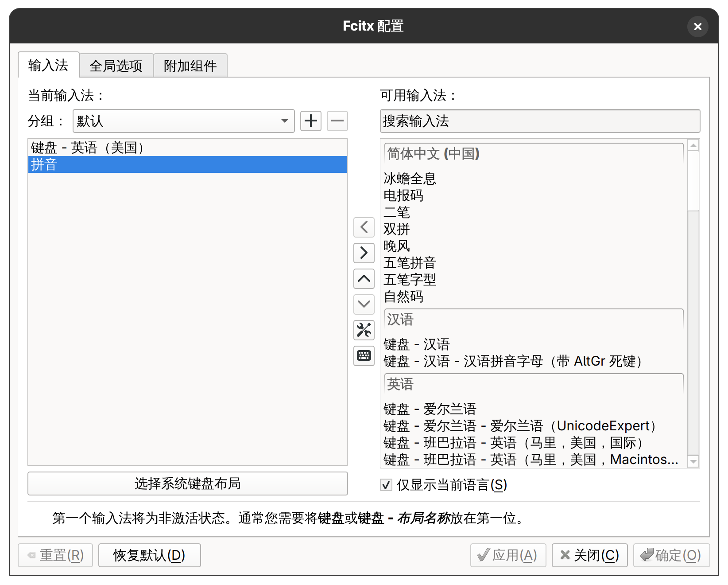Click the available list scrollbar up arrow
This screenshot has width=728, height=585.
click(693, 145)
